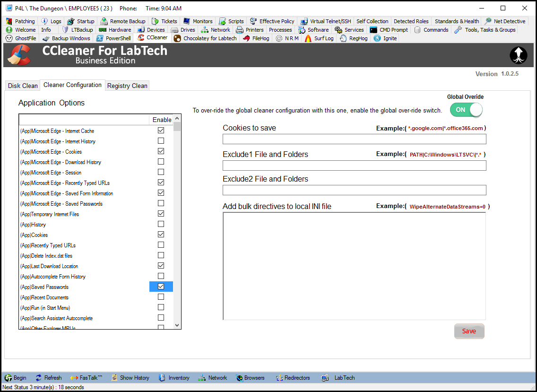The height and width of the screenshot is (392, 537).
Task: Enable Microsoft Edge - Internet History checkbox
Action: pyautogui.click(x=161, y=141)
